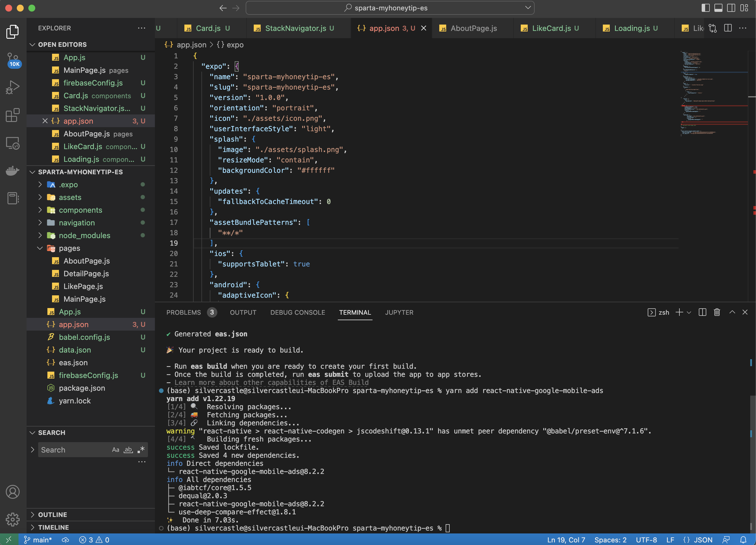The height and width of the screenshot is (545, 756).
Task: Toggle Match Case in search box
Action: (115, 450)
